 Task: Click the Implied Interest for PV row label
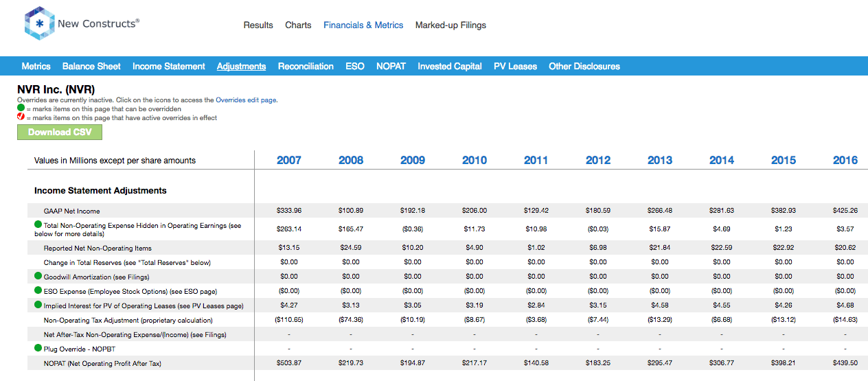tap(144, 305)
